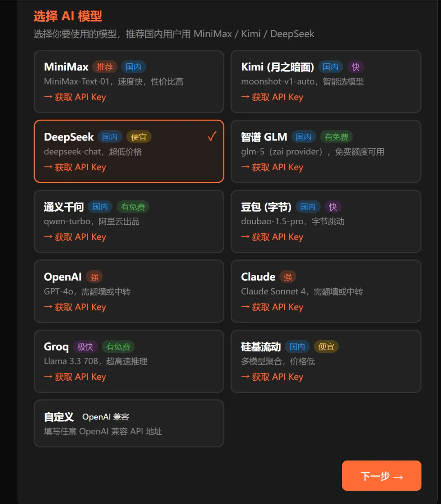Click the 有免费 badge next to Groq

pyautogui.click(x=118, y=347)
